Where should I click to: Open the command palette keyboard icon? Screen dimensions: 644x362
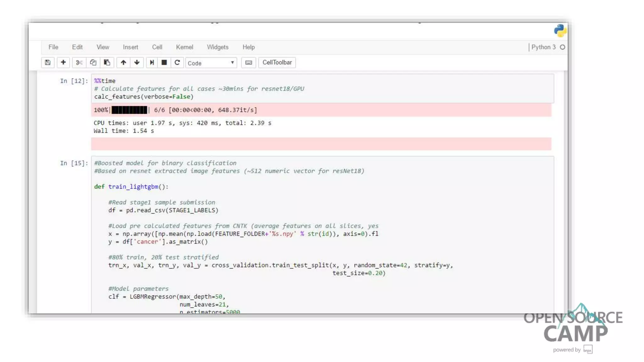pyautogui.click(x=248, y=63)
